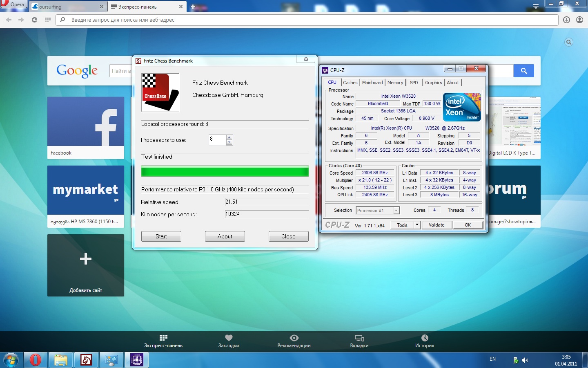Click the Google search magnifier button
The width and height of the screenshot is (588, 368).
523,71
